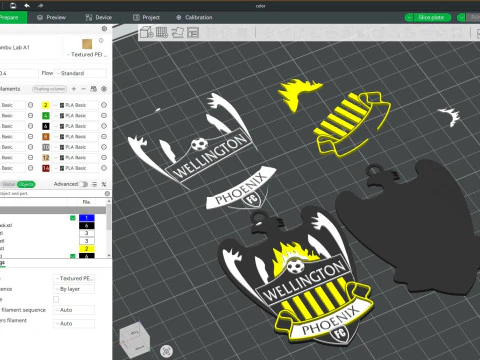This screenshot has height=360, width=480.
Task: Click the settings list icon next to Advanced
Action: coord(94,184)
